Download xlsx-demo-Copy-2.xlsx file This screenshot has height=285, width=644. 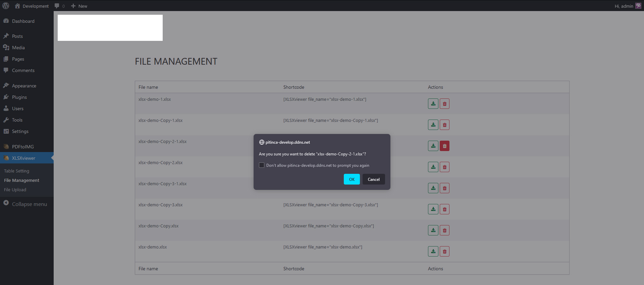click(x=433, y=167)
